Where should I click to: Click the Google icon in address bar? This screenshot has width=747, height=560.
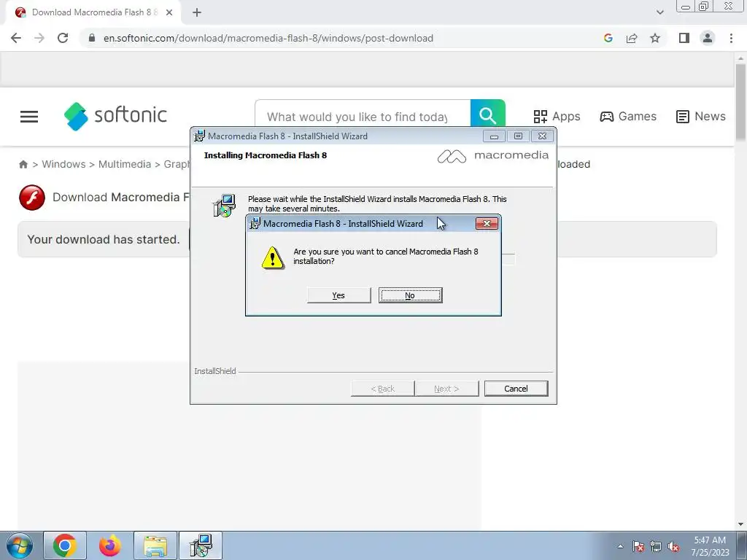pyautogui.click(x=608, y=38)
